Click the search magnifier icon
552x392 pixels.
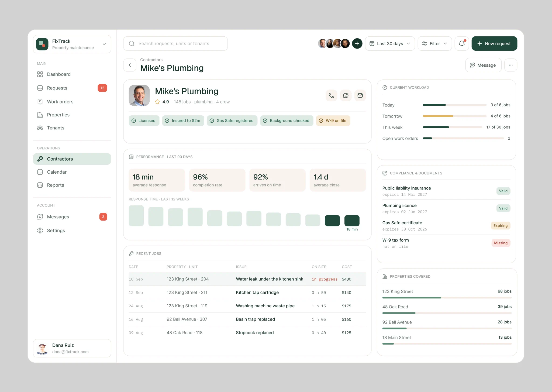tap(132, 43)
